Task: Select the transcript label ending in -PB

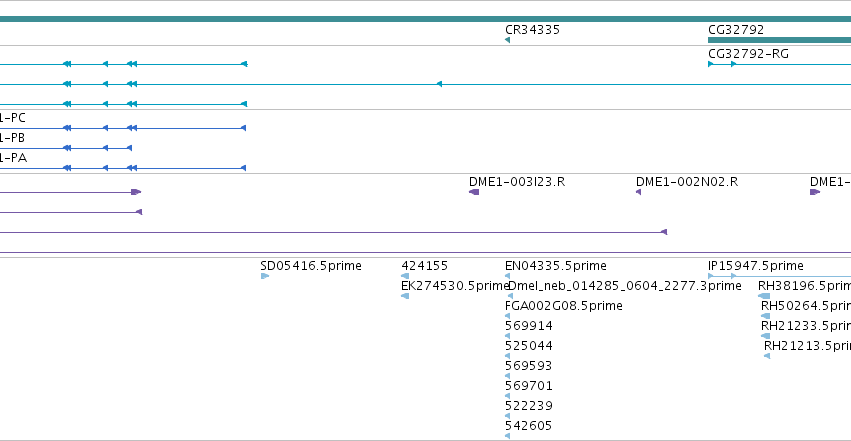Action: click(12, 138)
